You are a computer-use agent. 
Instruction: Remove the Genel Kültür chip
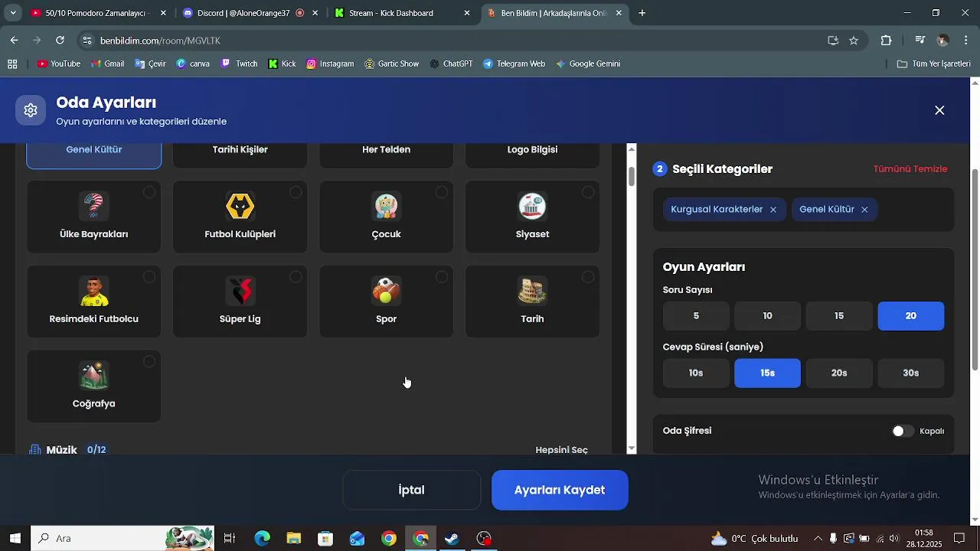(x=864, y=210)
